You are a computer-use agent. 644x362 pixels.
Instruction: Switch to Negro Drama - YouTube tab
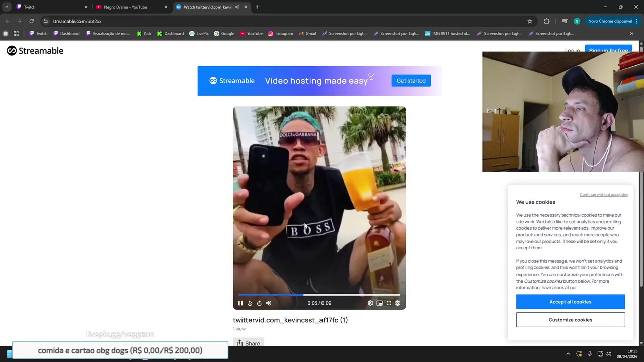click(132, 7)
